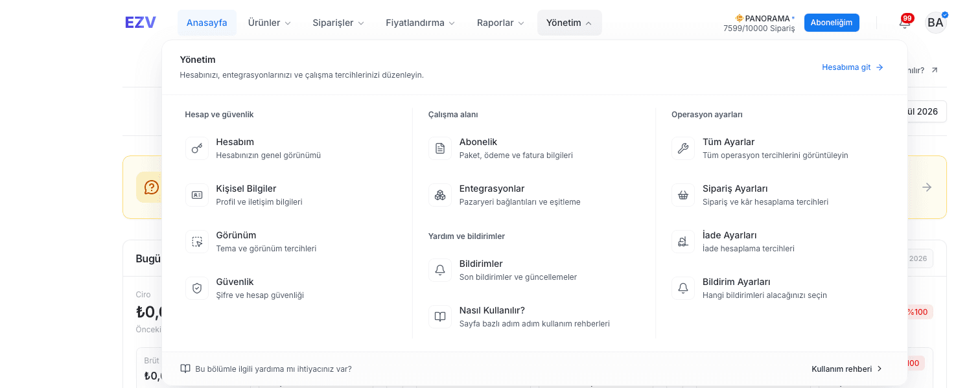Open the Hesabım key icon
Viewport: 980px width, 388px height.
pos(197,148)
